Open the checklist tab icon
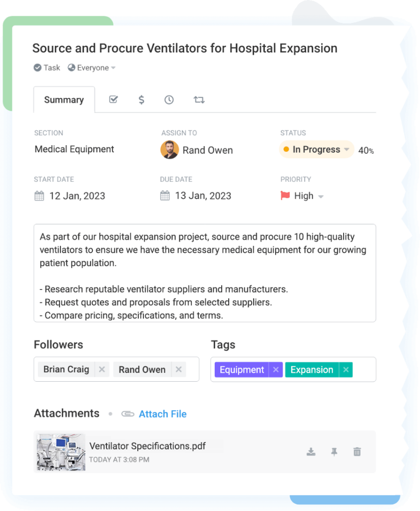 click(113, 99)
